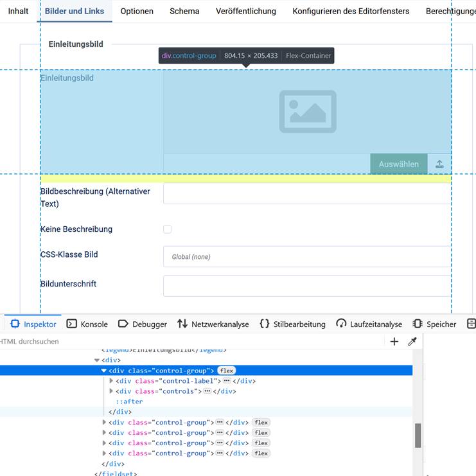Open the Stilbearbeitung panel
The width and height of the screenshot is (476, 476).
pyautogui.click(x=292, y=324)
